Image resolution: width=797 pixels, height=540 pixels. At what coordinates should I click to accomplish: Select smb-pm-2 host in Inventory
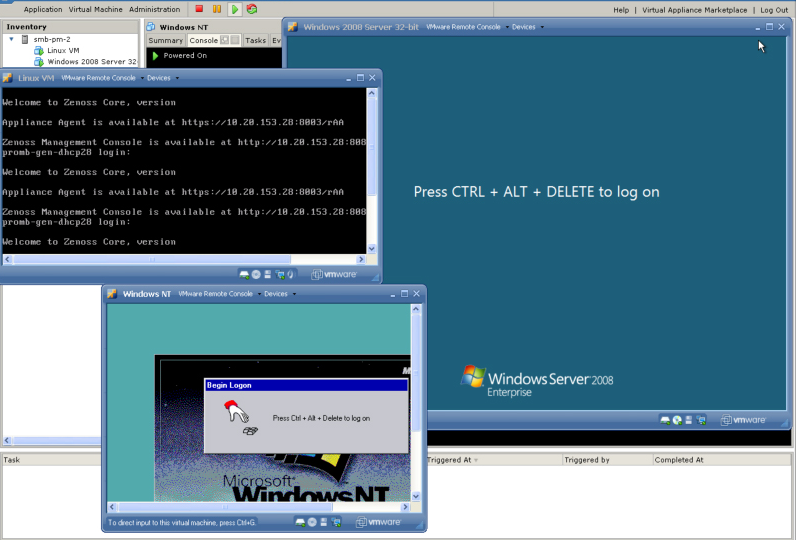(52, 39)
